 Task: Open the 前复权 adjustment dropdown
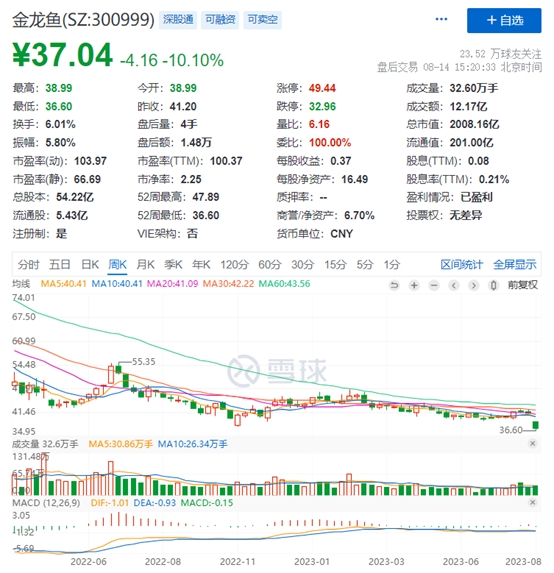523,285
